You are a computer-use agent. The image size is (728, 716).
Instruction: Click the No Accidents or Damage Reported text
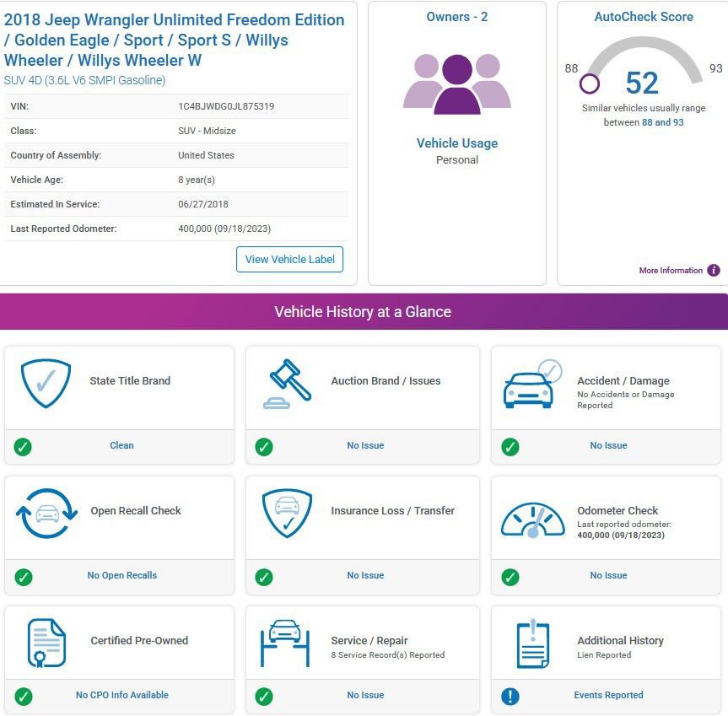tap(625, 400)
